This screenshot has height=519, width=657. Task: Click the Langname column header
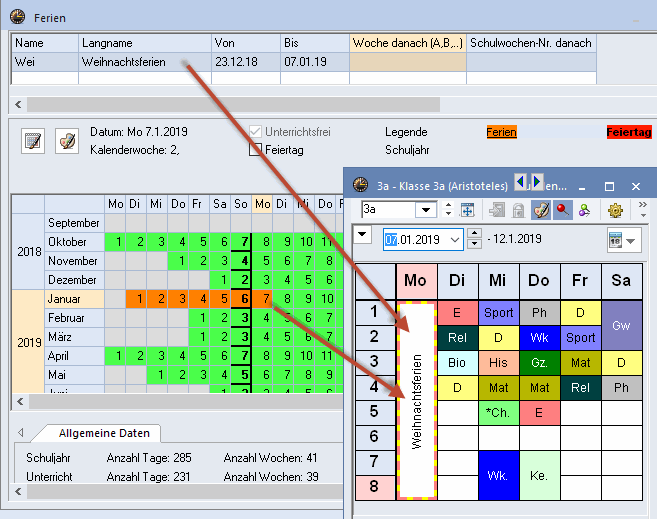145,43
